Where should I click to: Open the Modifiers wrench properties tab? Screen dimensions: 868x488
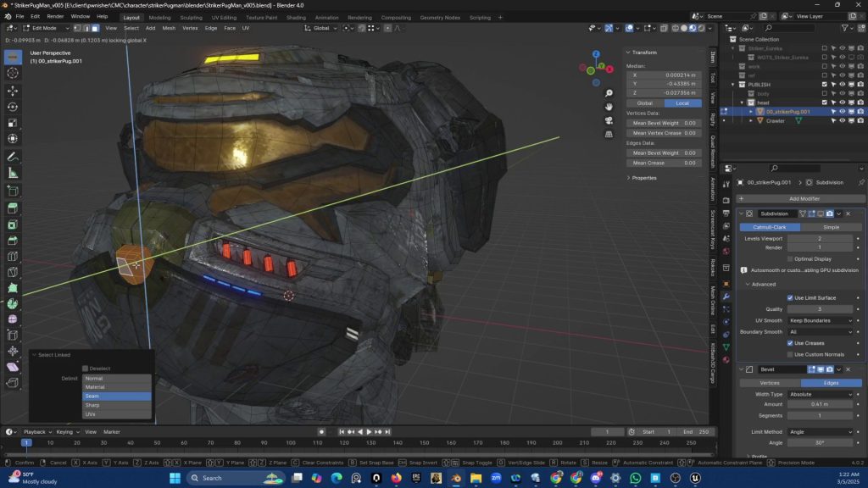726,297
